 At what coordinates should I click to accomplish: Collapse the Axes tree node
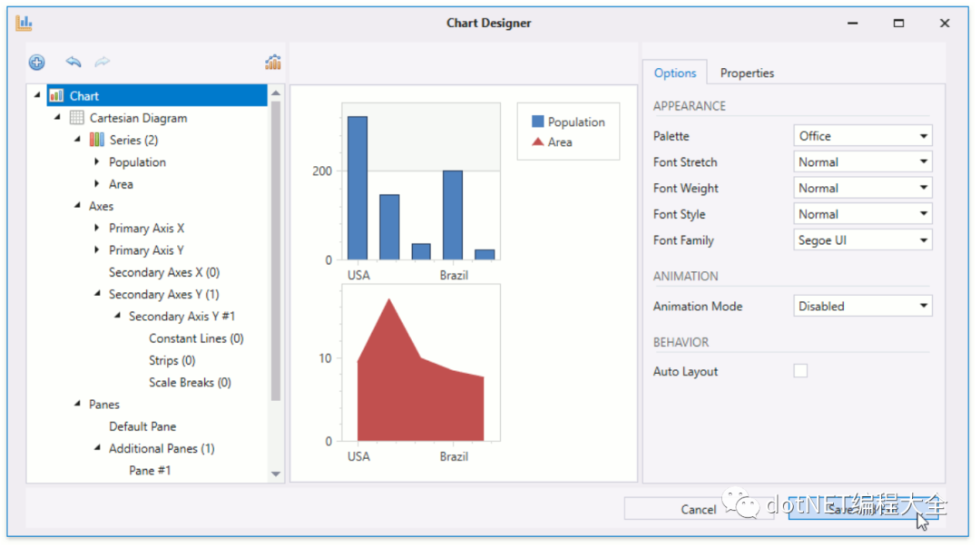tap(77, 206)
